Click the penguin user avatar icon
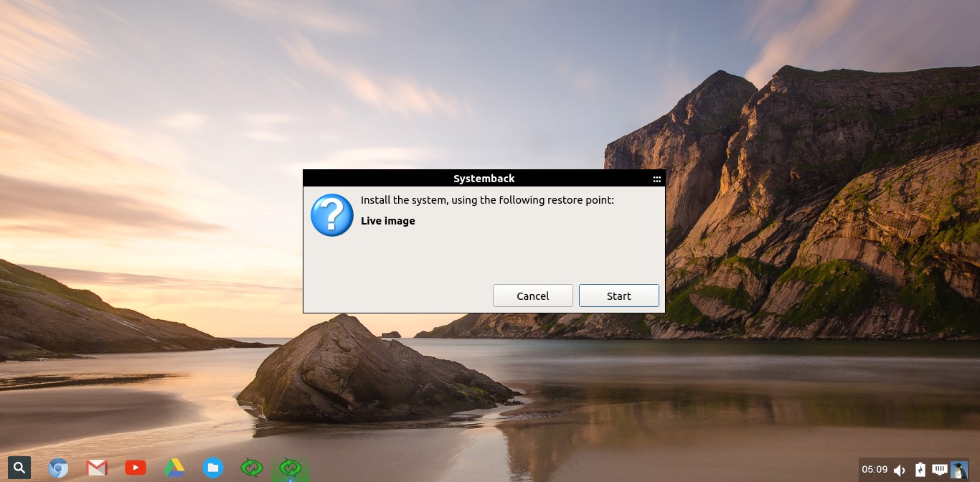980x482 pixels. coord(959,470)
